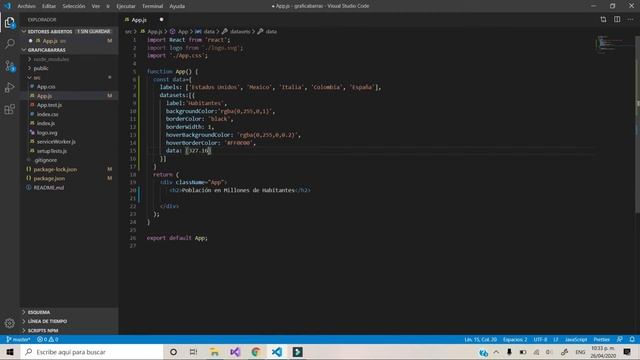Open editor More Actions ellipsis menu
The width and height of the screenshot is (640, 360).
[x=631, y=19]
